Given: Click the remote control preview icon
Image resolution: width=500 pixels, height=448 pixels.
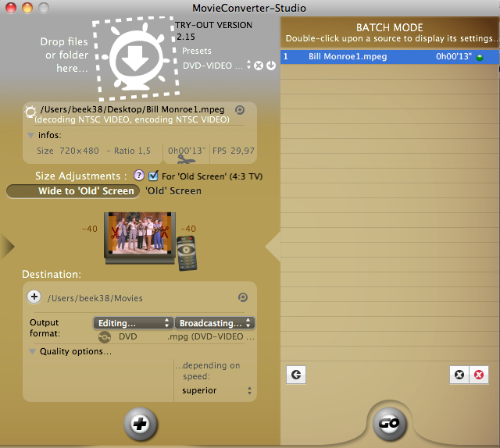Looking at the screenshot, I should pos(187,254).
